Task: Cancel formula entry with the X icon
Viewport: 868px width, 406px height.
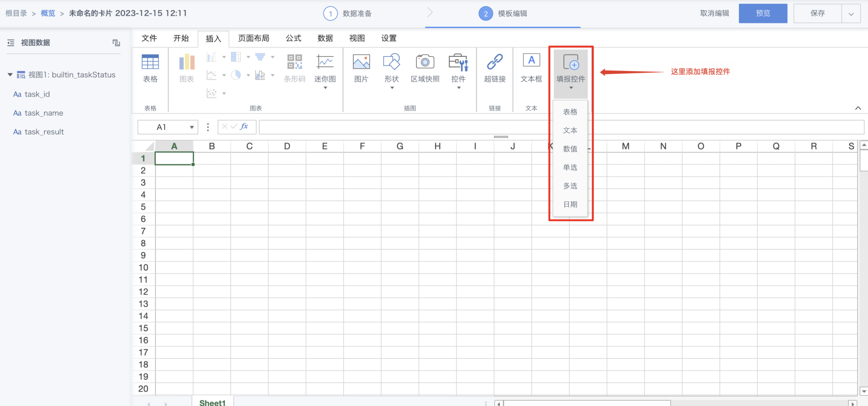Action: tap(224, 127)
